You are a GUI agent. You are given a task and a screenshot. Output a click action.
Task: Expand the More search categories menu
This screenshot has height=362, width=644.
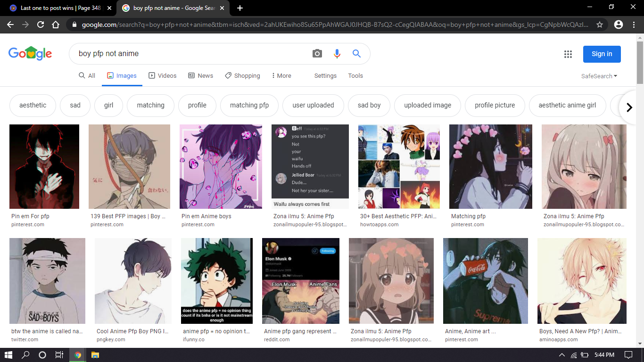[281, 75]
